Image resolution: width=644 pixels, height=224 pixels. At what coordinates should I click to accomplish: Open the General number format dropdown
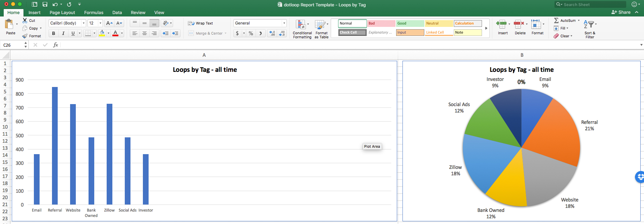(284, 23)
